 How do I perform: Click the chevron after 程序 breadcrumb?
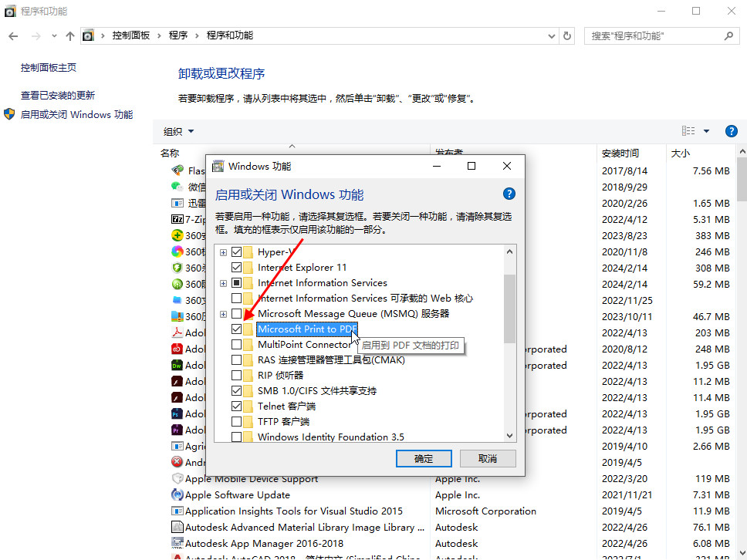pyautogui.click(x=197, y=35)
